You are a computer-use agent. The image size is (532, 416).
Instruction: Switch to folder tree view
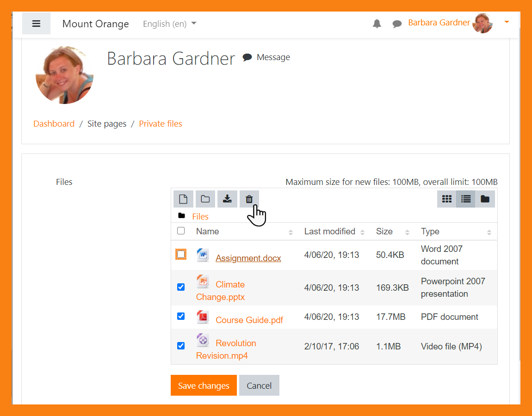pyautogui.click(x=485, y=199)
